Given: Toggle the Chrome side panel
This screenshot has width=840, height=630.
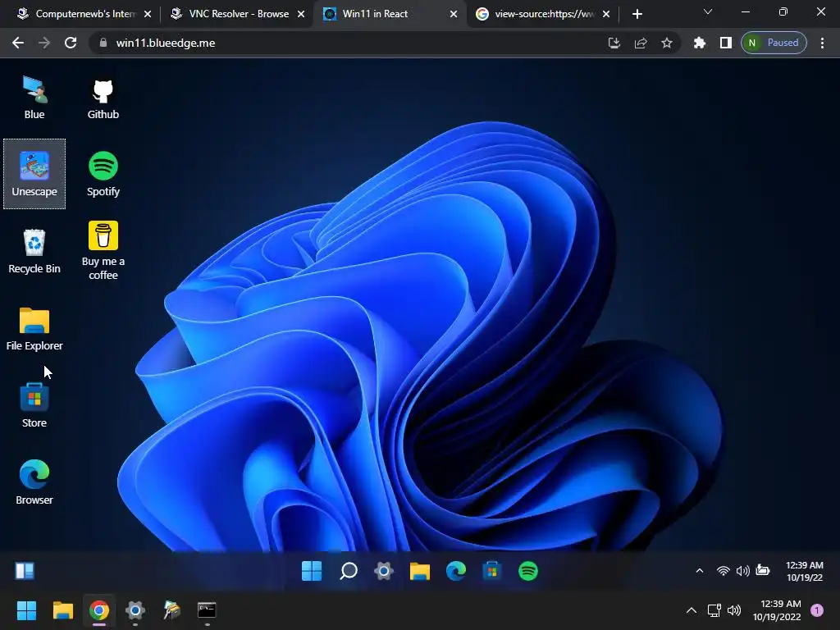Looking at the screenshot, I should 726,43.
